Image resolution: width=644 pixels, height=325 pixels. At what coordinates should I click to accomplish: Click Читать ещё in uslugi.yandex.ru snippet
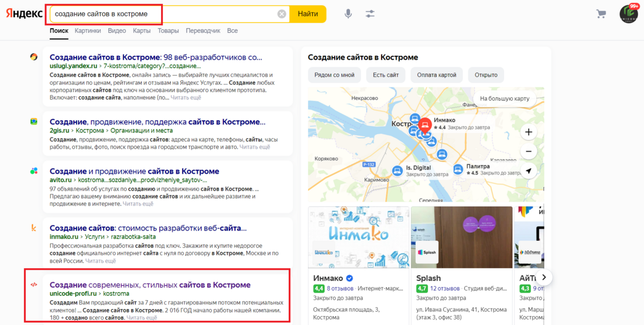(x=186, y=98)
